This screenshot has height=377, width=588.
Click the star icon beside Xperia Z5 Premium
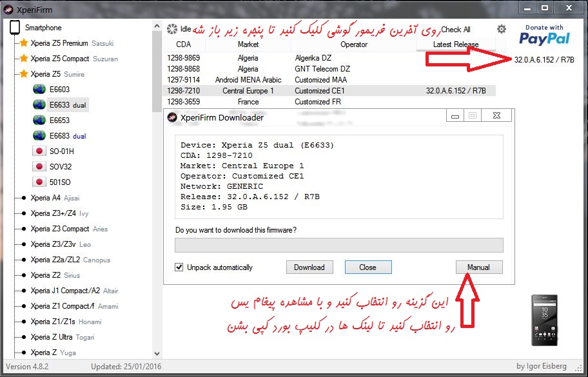24,43
